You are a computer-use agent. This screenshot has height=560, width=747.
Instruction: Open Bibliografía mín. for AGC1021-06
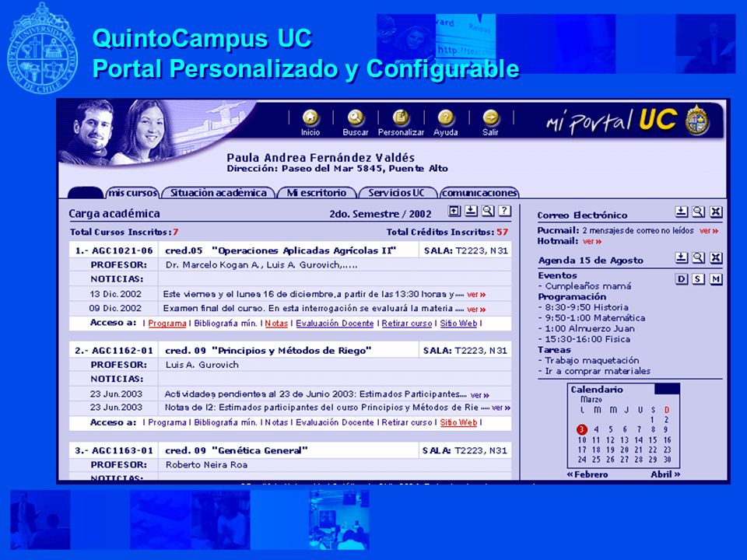[x=226, y=324]
